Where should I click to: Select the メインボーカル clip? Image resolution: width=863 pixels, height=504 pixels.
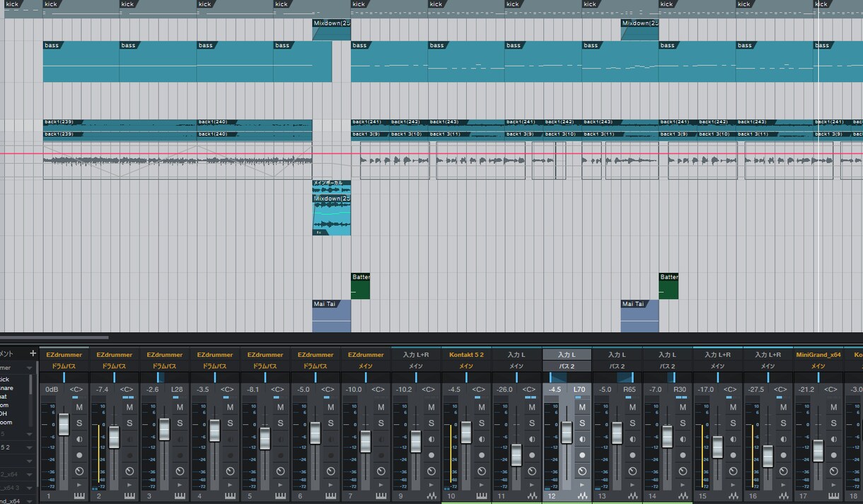tap(331, 187)
